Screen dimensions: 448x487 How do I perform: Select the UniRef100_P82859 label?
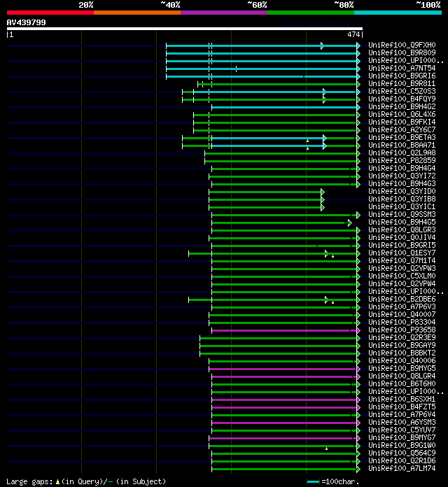pos(402,160)
